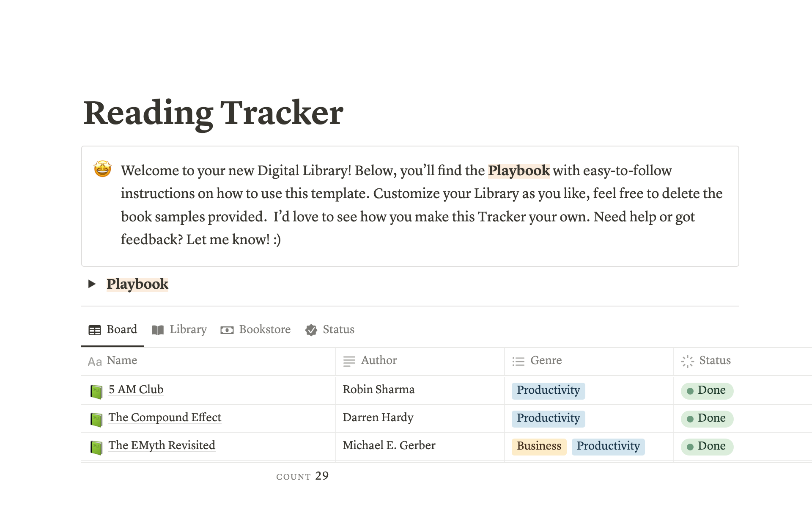The height and width of the screenshot is (508, 812).
Task: Expand the Playbook toggle triangle
Action: tap(92, 284)
